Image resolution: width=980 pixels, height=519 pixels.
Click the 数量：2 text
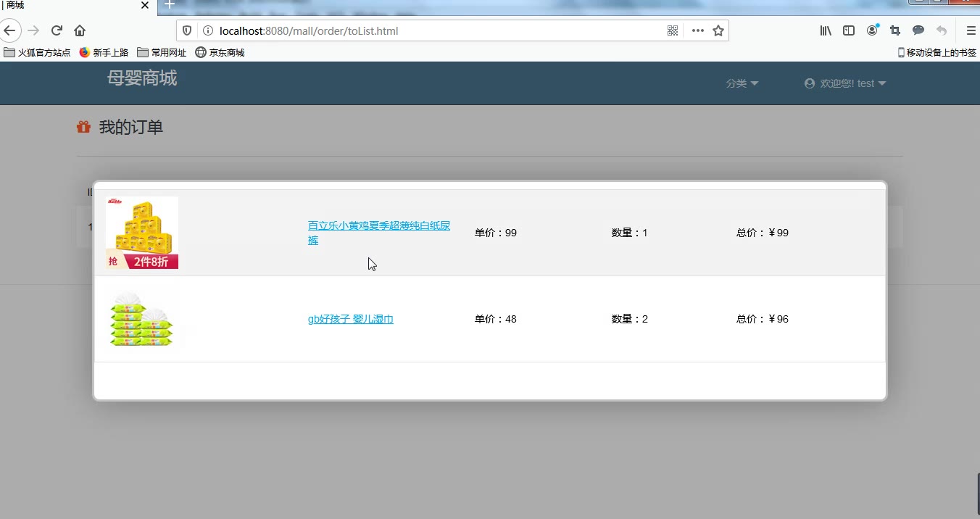click(630, 319)
